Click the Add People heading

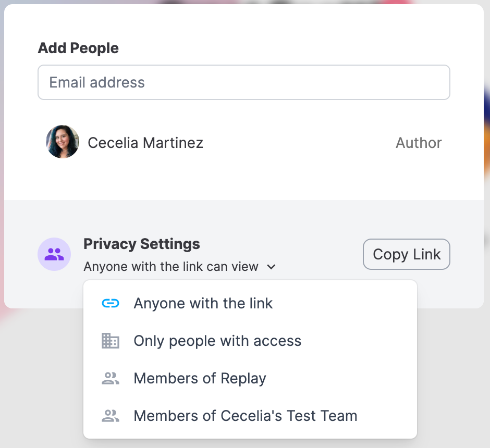[x=78, y=48]
